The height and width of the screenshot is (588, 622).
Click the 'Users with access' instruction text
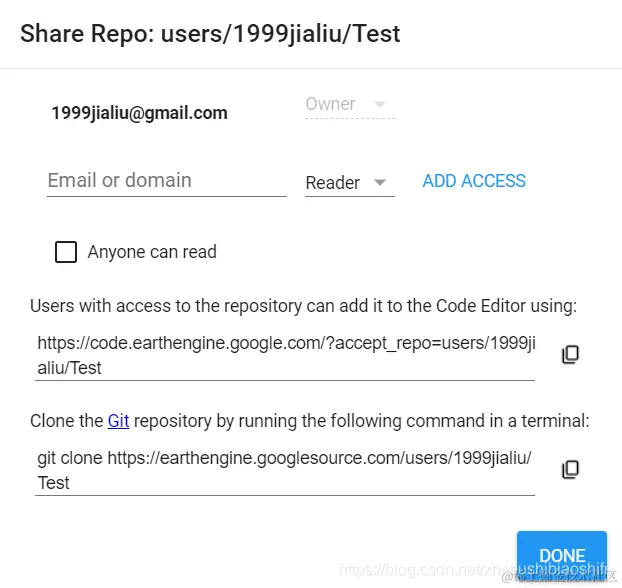pos(303,306)
